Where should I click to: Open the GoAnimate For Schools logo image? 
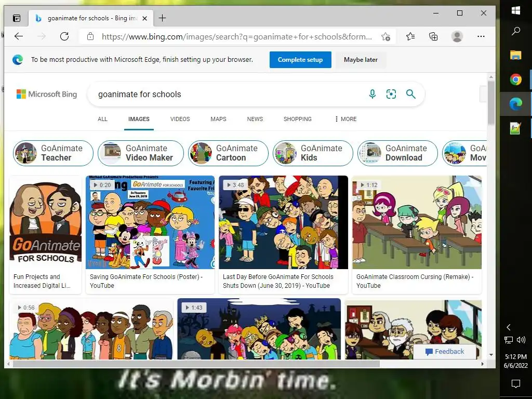point(46,222)
